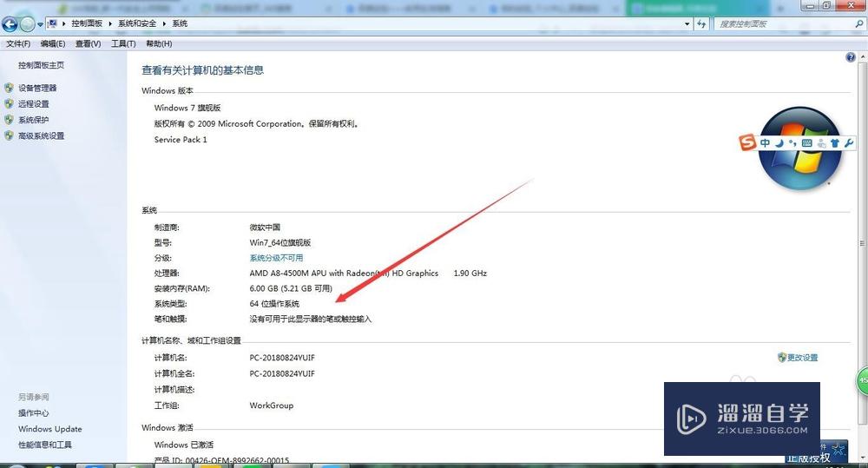Open the wrench toolbox on IME bar
This screenshot has width=868, height=468.
pyautogui.click(x=849, y=143)
